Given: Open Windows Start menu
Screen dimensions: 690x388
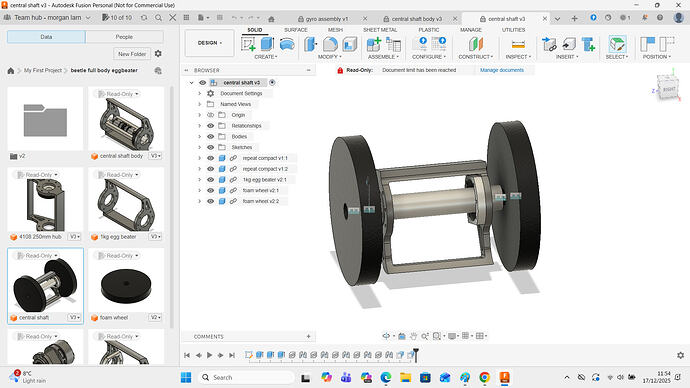Looking at the screenshot, I should pyautogui.click(x=186, y=377).
